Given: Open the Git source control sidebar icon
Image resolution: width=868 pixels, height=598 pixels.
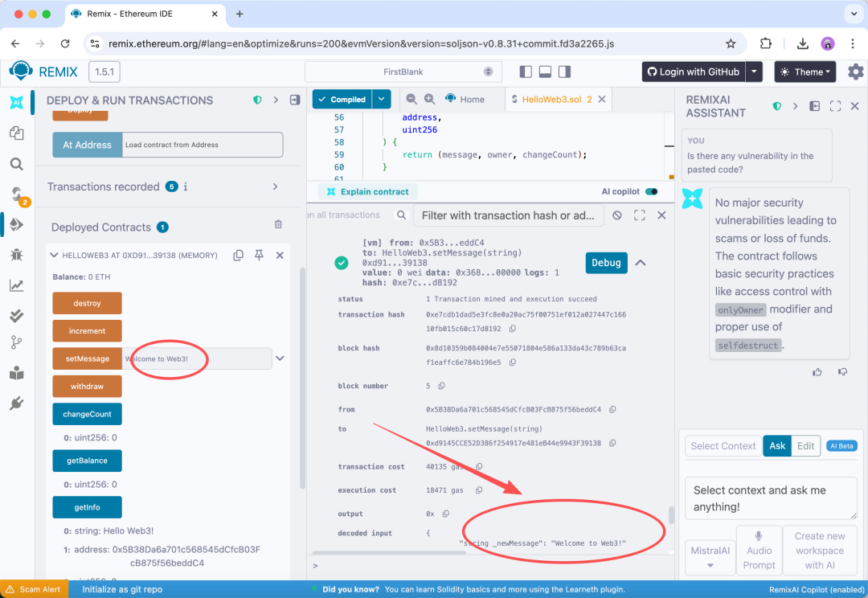Looking at the screenshot, I should (x=17, y=342).
